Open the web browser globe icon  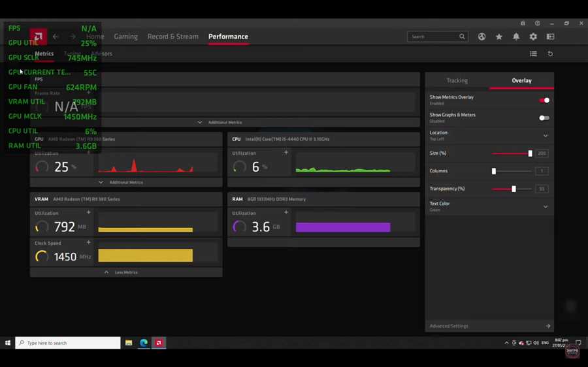pyautogui.click(x=482, y=37)
